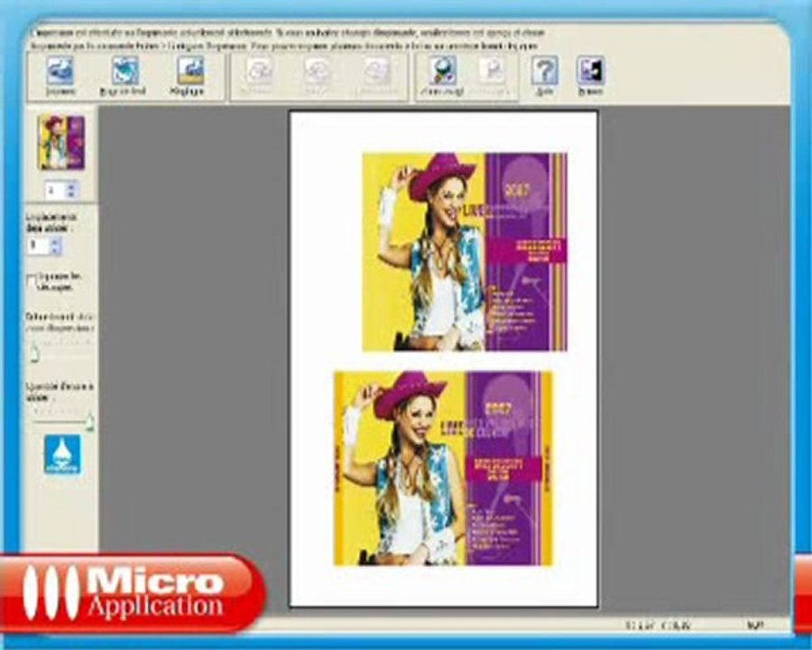This screenshot has width=812, height=650.
Task: Click the second greyed-out toolbar icon
Action: click(x=317, y=71)
